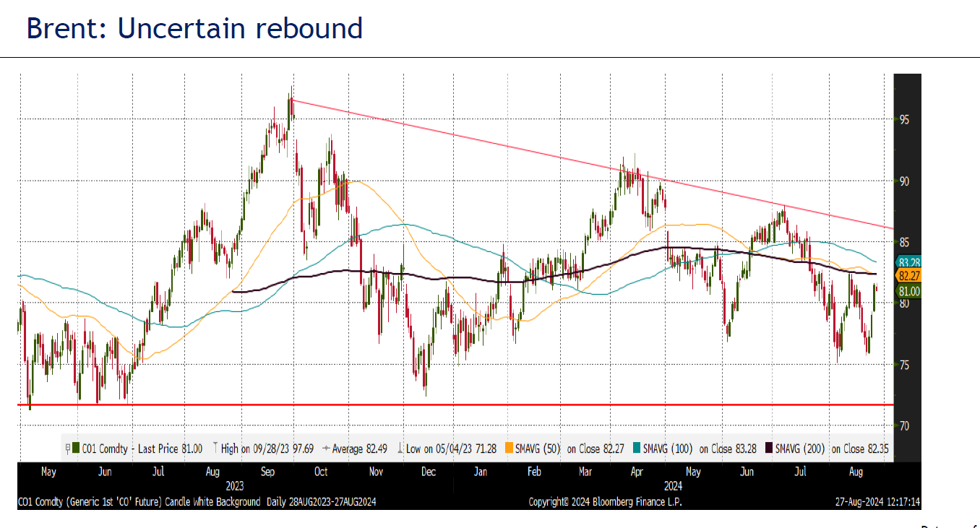Click the 70 price axis label

904,425
